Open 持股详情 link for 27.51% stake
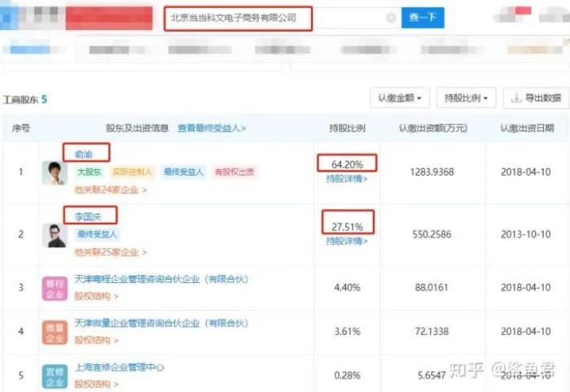The image size is (570, 392). [x=347, y=241]
